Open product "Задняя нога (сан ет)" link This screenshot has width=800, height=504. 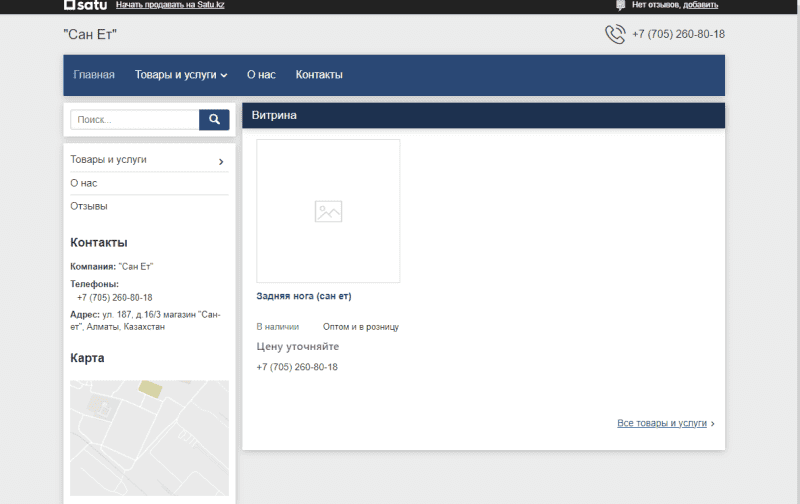(x=304, y=296)
